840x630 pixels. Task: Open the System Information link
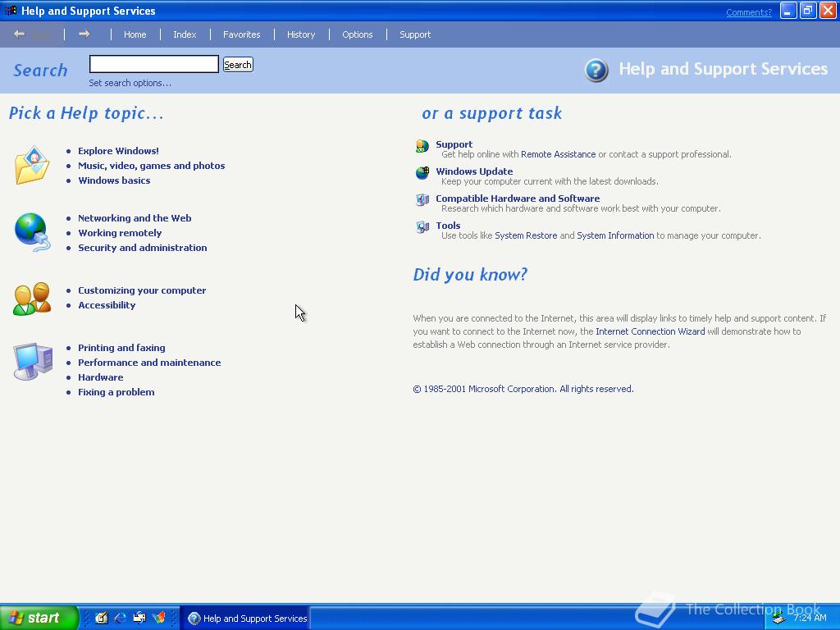pos(615,235)
